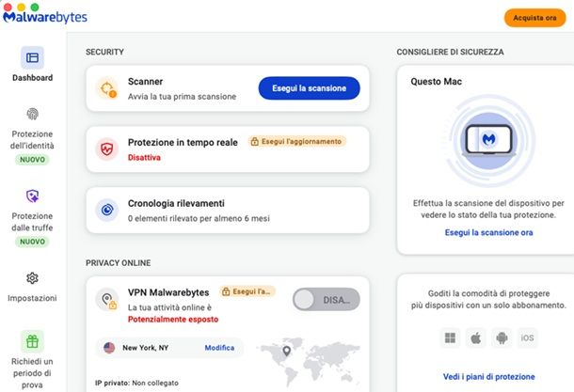Click the Cronologia rilevamenti title
The width and height of the screenshot is (574, 392).
point(176,203)
